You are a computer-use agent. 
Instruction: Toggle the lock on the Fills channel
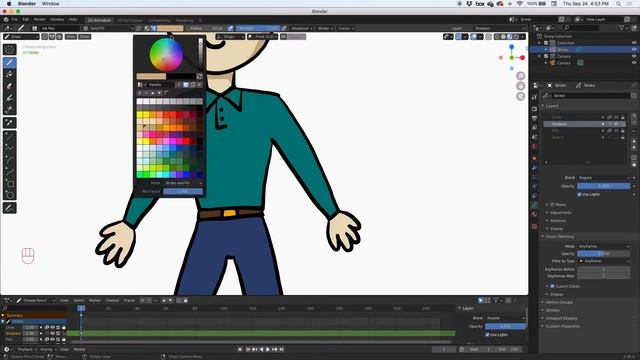(64, 339)
